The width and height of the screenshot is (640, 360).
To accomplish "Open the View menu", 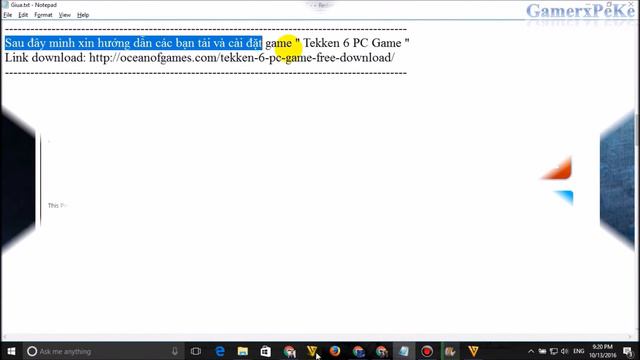I will point(64,15).
